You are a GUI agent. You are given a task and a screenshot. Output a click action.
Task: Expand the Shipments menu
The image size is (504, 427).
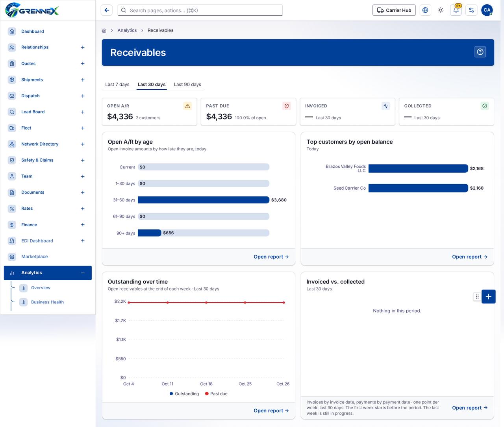point(83,80)
